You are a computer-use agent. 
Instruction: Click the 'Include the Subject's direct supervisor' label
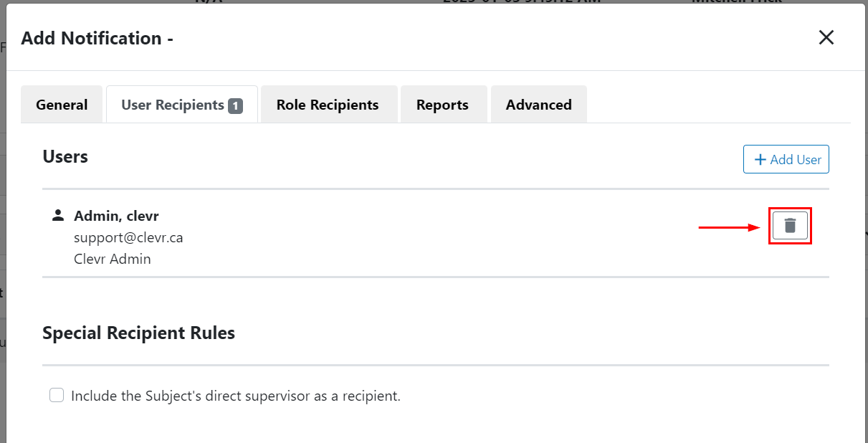(236, 396)
